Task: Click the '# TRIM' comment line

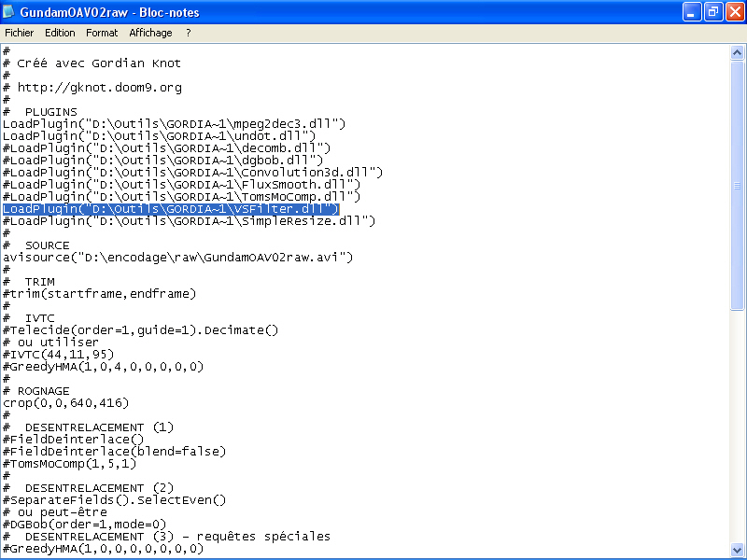Action: [29, 282]
